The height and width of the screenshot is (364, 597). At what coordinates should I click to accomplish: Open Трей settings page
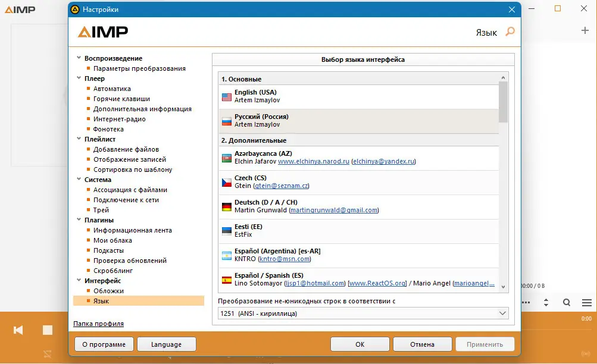pyautogui.click(x=101, y=210)
